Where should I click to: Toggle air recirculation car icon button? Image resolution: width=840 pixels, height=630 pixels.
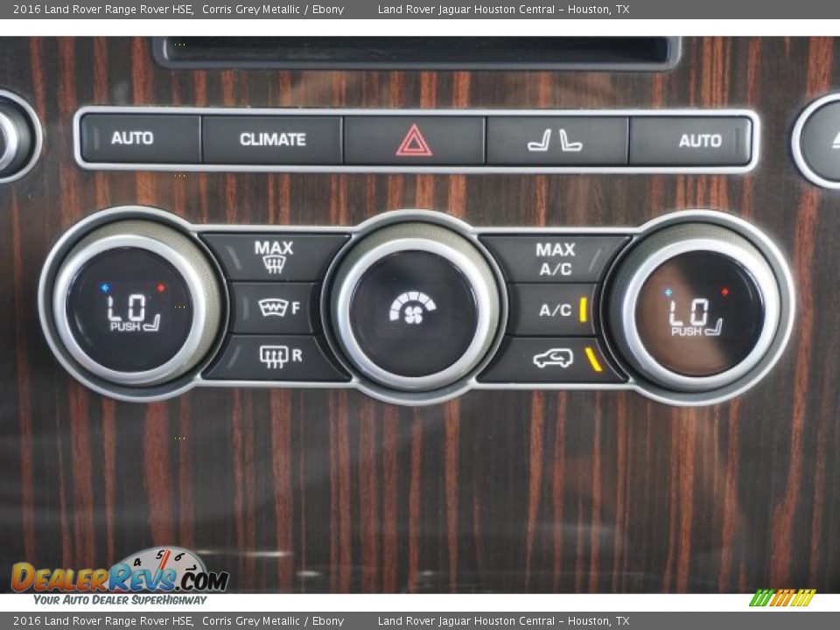point(555,359)
